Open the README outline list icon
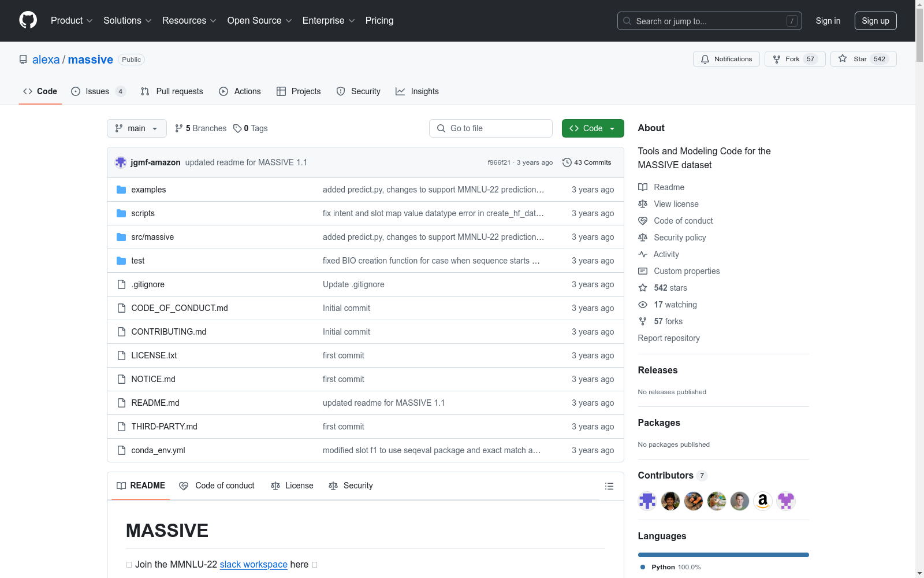Screen dimensions: 924x578 [609, 486]
